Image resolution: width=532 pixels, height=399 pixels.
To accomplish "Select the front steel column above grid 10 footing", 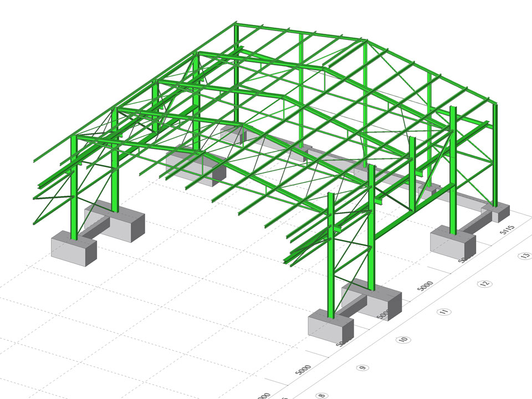I will [331, 255].
